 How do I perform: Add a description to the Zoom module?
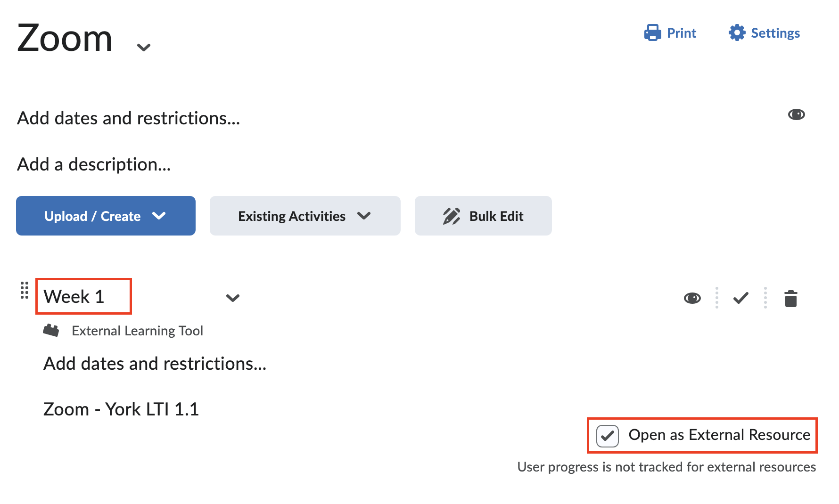[x=94, y=164]
